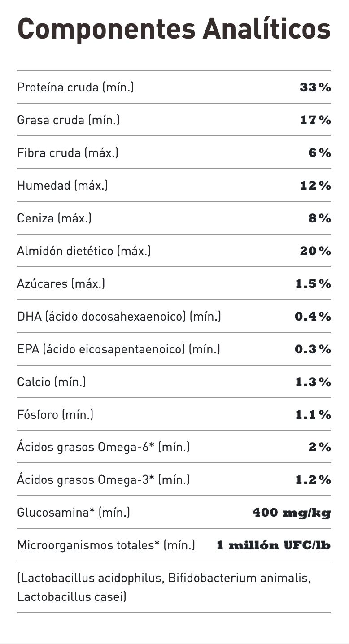Click the 20% starch value
The width and height of the screenshot is (349, 644).
(315, 251)
